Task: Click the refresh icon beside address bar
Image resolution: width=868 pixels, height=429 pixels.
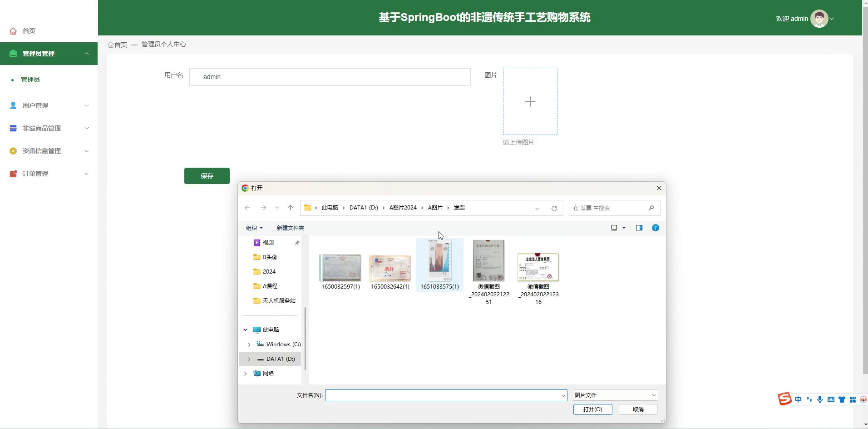Action: pyautogui.click(x=554, y=208)
